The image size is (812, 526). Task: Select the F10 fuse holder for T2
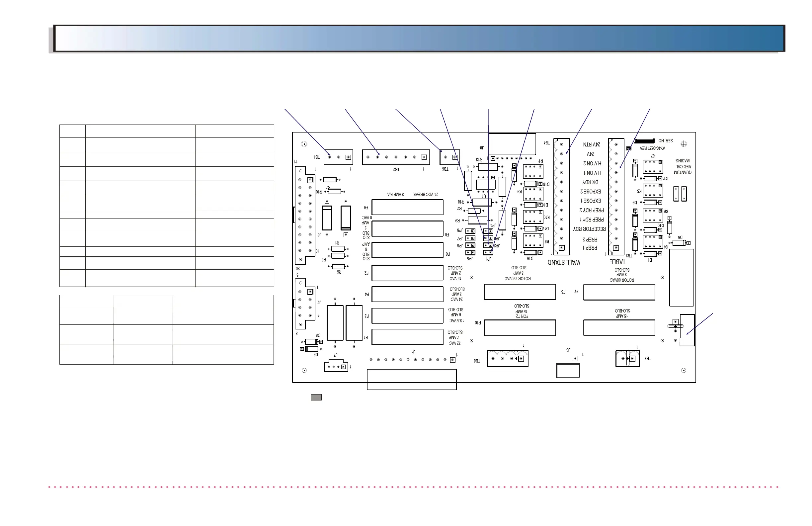point(520,327)
